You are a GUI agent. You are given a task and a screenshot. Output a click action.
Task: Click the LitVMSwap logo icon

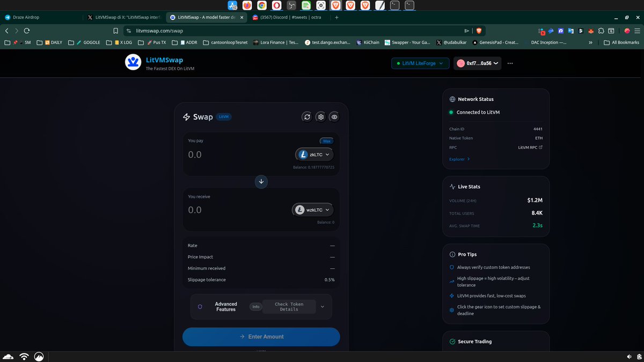coord(133,63)
